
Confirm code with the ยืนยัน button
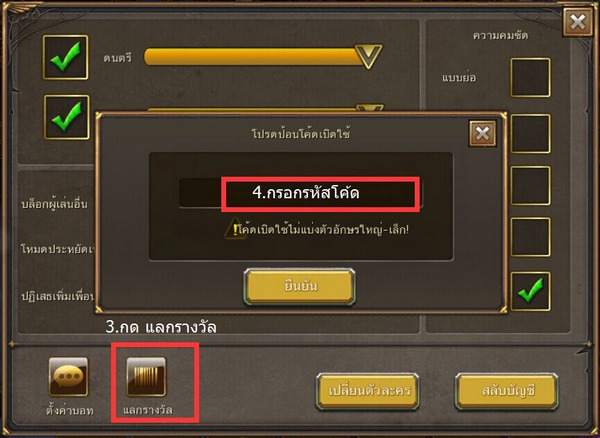point(299,287)
